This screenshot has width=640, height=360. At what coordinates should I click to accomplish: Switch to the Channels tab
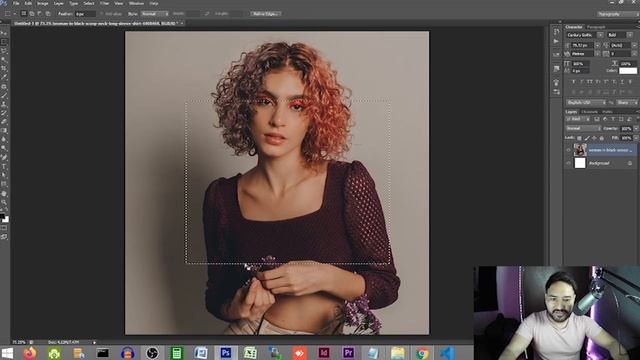589,112
